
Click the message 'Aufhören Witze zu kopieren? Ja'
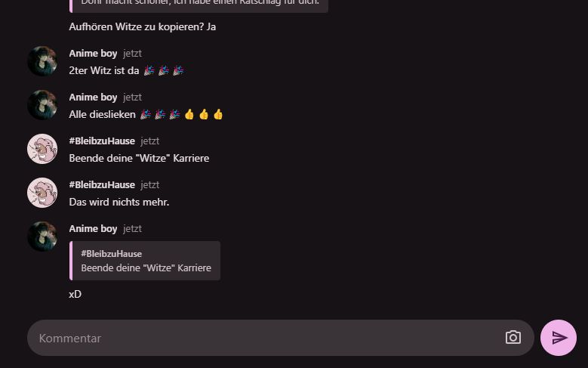click(x=143, y=27)
